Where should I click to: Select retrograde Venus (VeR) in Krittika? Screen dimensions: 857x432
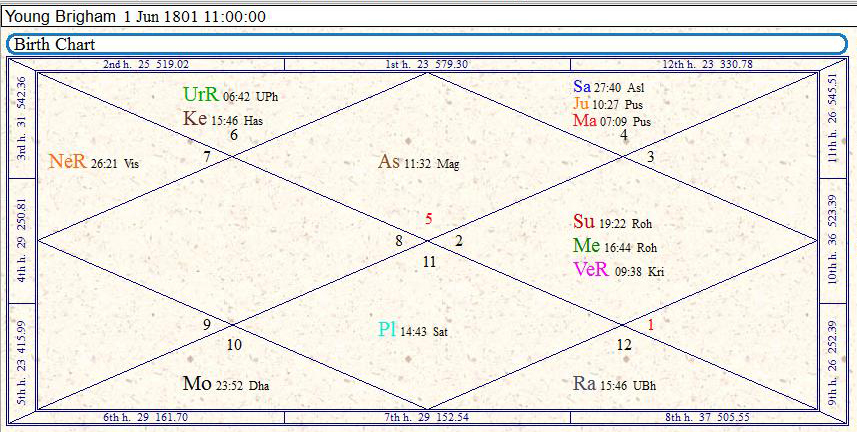[x=591, y=270]
